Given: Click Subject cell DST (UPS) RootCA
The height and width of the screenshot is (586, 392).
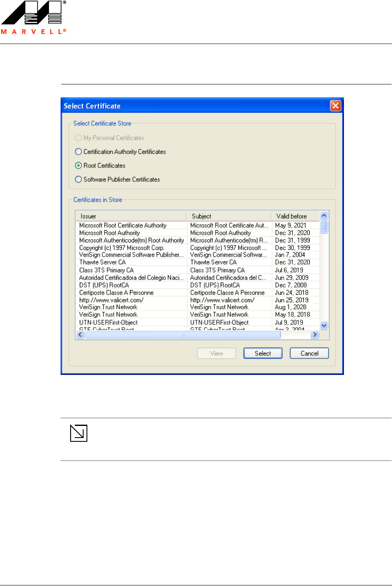Looking at the screenshot, I should point(215,285).
